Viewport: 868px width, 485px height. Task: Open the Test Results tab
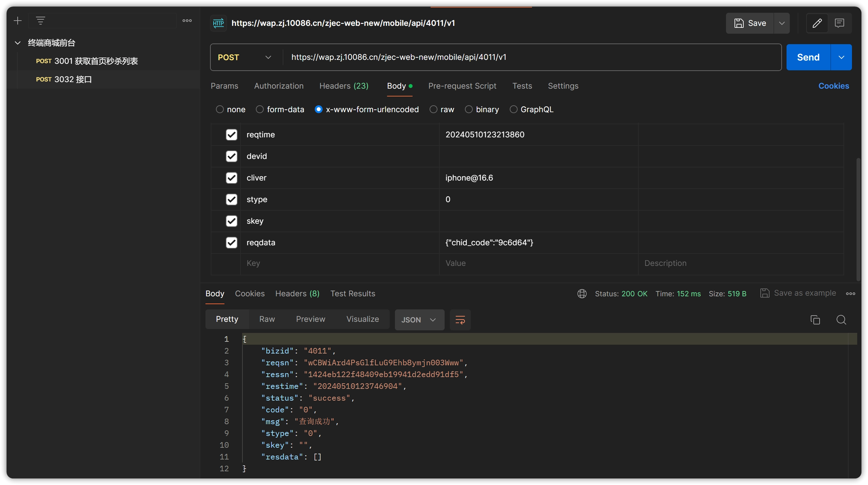pos(352,294)
